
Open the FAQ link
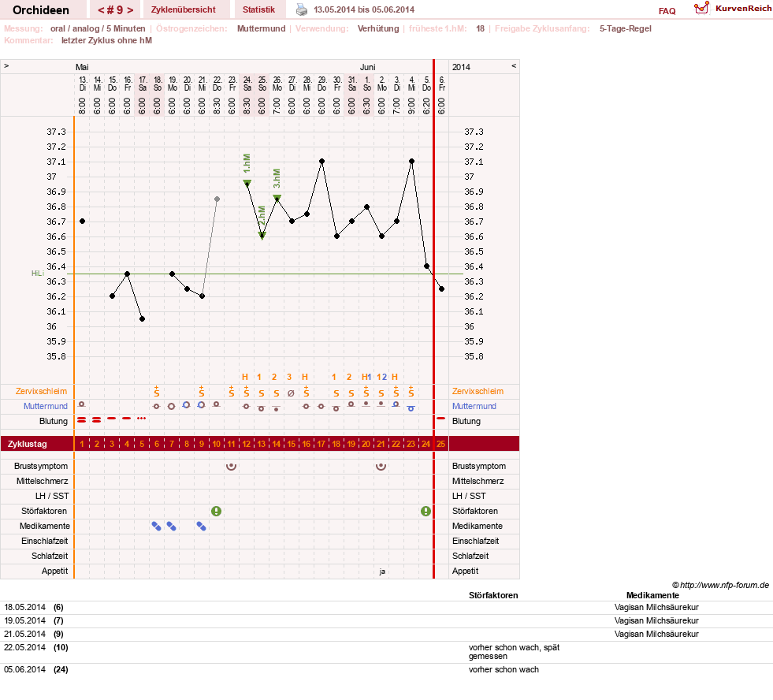tap(667, 11)
